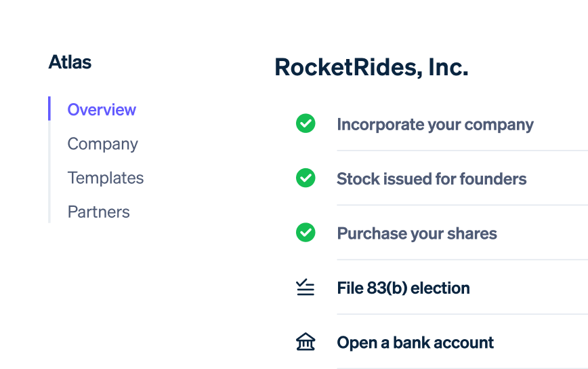Click the RocketRides, Inc. company title

pyautogui.click(x=372, y=68)
